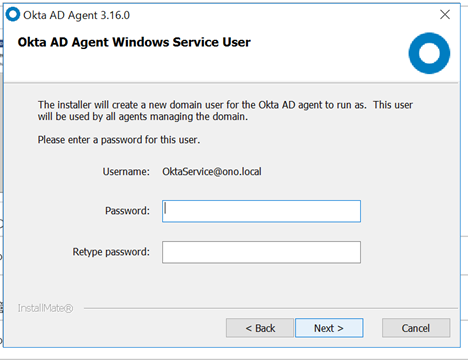Click the This user phrase in description
This screenshot has height=360, width=468.
(393, 105)
